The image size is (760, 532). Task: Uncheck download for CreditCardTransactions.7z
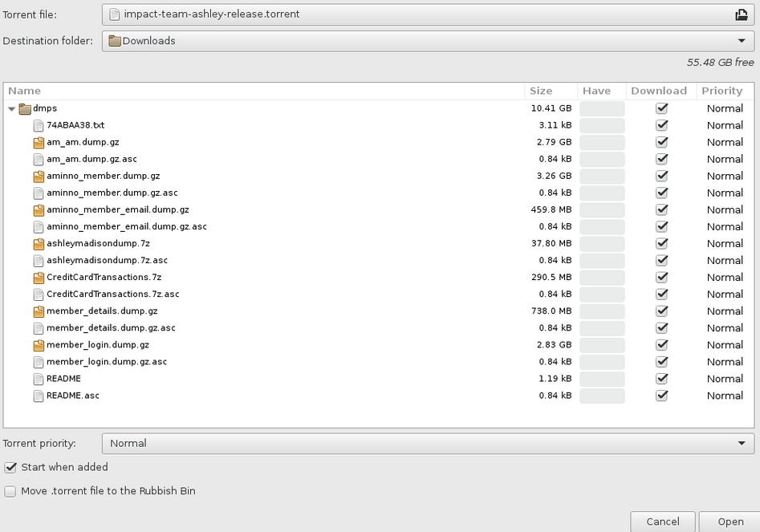661,277
